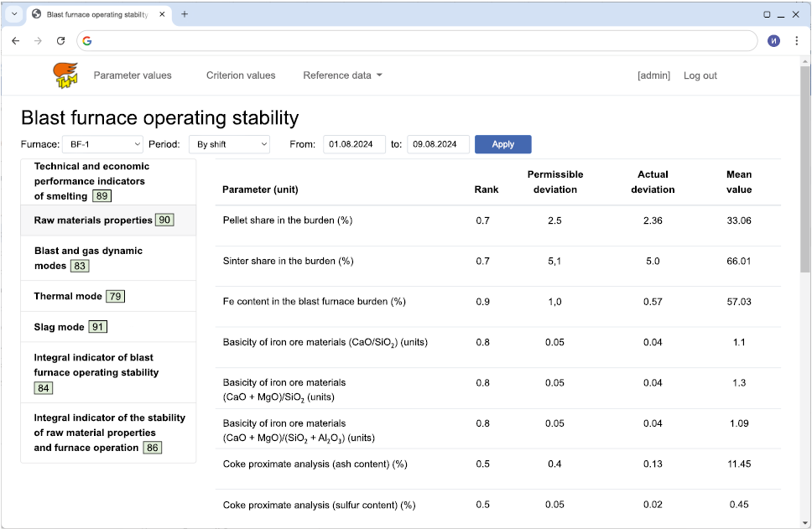The width and height of the screenshot is (812, 529).
Task: Open a new browser tab
Action: [185, 14]
